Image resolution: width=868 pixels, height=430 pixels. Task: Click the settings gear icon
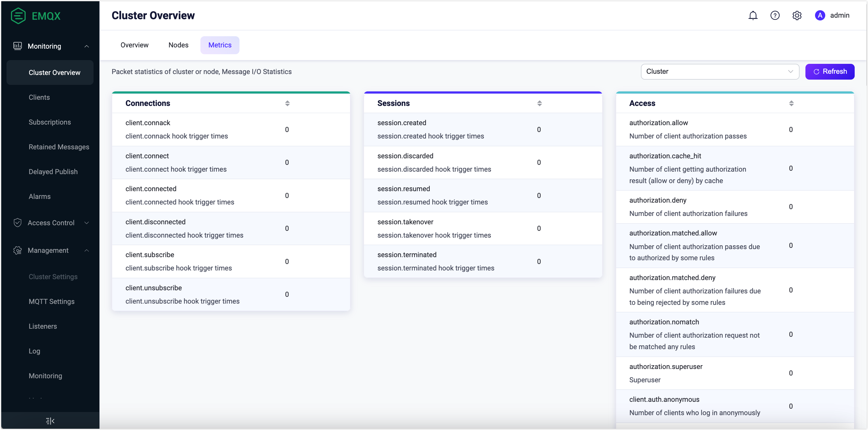coord(797,15)
